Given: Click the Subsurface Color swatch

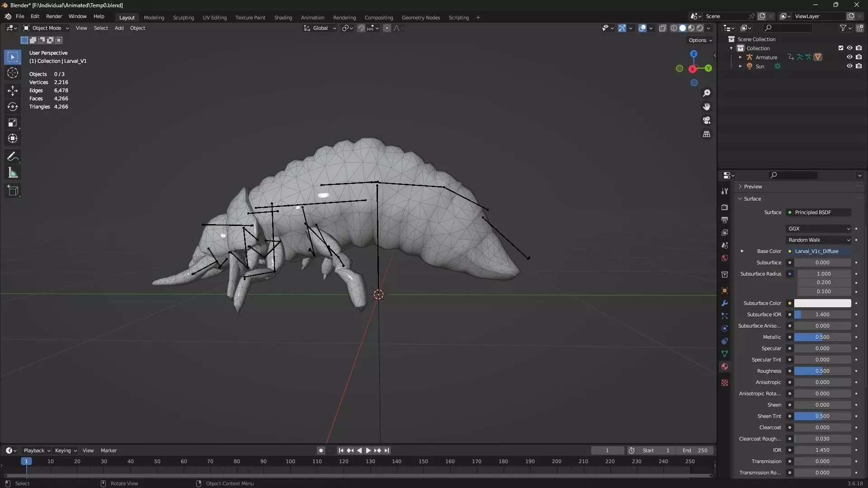Looking at the screenshot, I should click(822, 303).
